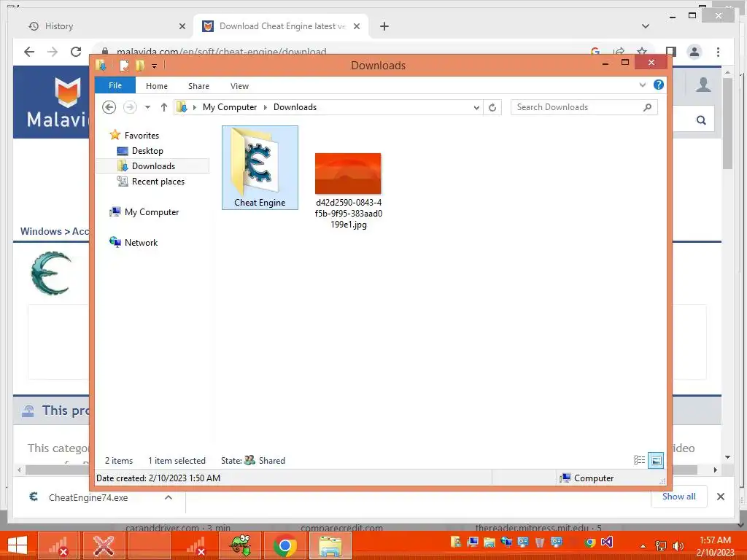Click the Chrome taskbar icon
The image size is (747, 560).
285,545
